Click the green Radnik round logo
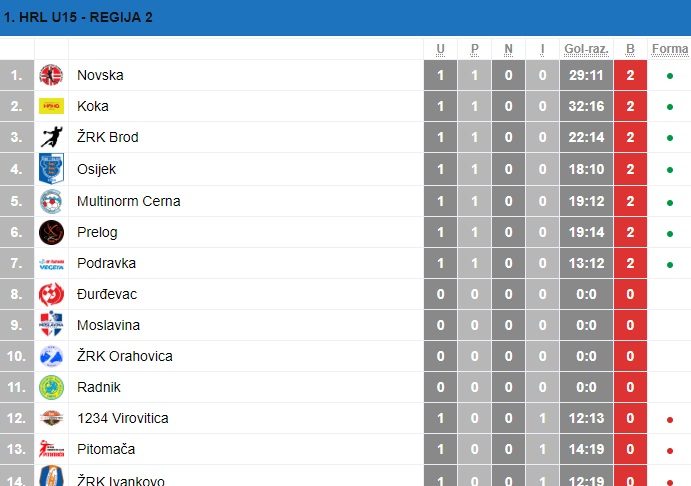This screenshot has height=486, width=691. 51,387
